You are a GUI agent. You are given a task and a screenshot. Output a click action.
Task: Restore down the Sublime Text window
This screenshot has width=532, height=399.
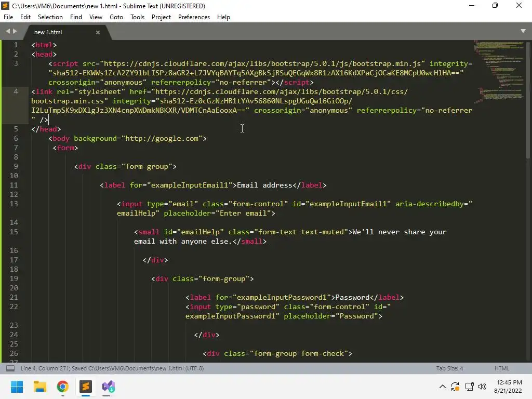(495, 6)
